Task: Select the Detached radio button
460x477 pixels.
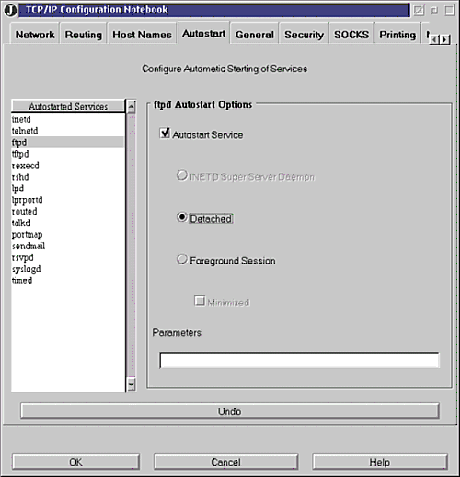Action: point(182,217)
